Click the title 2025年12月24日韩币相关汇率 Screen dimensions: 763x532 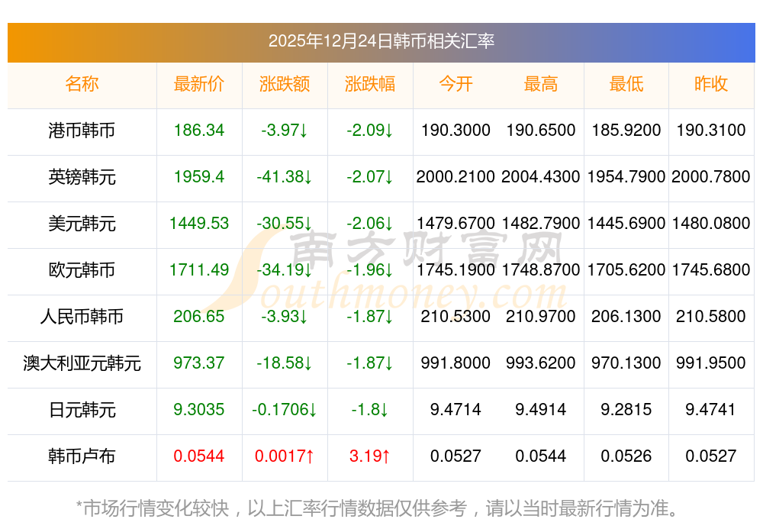pos(381,41)
